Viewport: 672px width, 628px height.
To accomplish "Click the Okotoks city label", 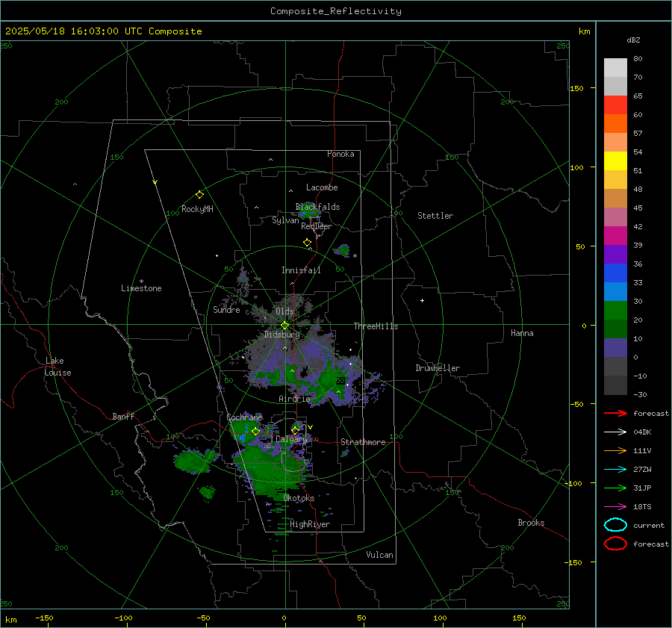I will click(x=299, y=498).
